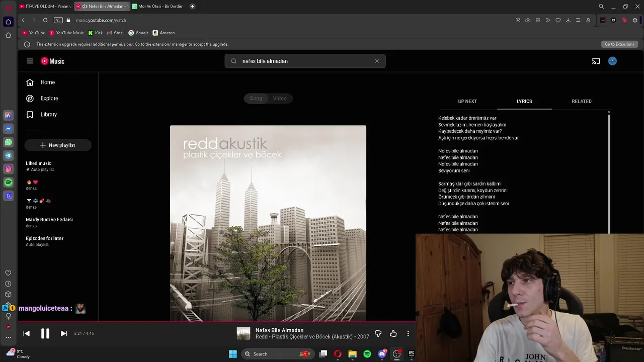644x362 pixels.
Task: Open the Gmail bookmark
Action: [x=116, y=33]
